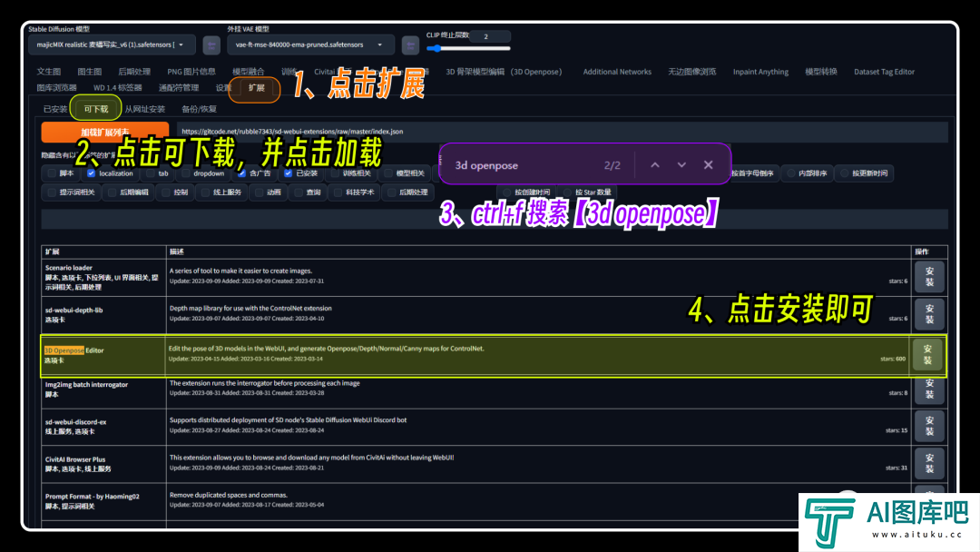Open the 模型转换 tab
Screen dimensions: 980x552
[x=820, y=72]
